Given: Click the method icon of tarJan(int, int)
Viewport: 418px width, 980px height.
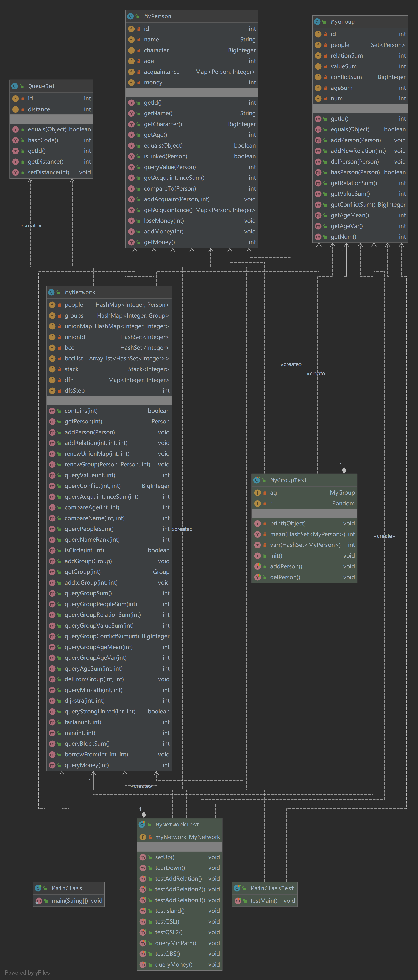Looking at the screenshot, I should coord(52,722).
